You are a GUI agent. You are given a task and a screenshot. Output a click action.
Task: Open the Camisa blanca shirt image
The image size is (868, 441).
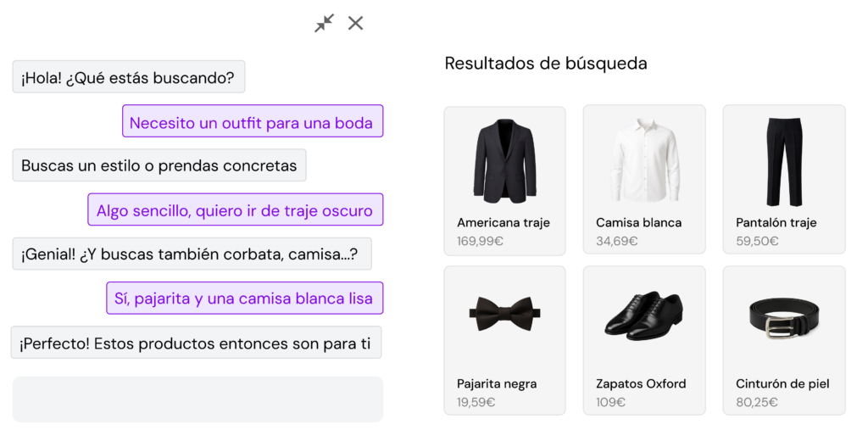[643, 160]
